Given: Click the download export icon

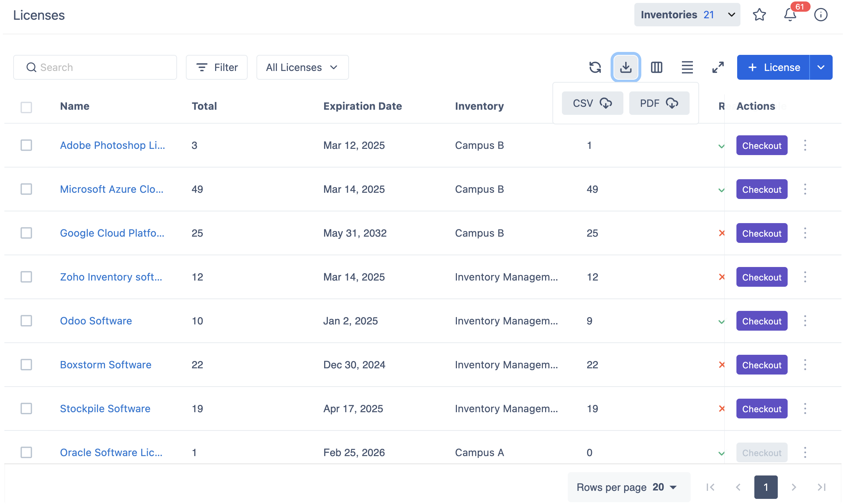Looking at the screenshot, I should 626,67.
